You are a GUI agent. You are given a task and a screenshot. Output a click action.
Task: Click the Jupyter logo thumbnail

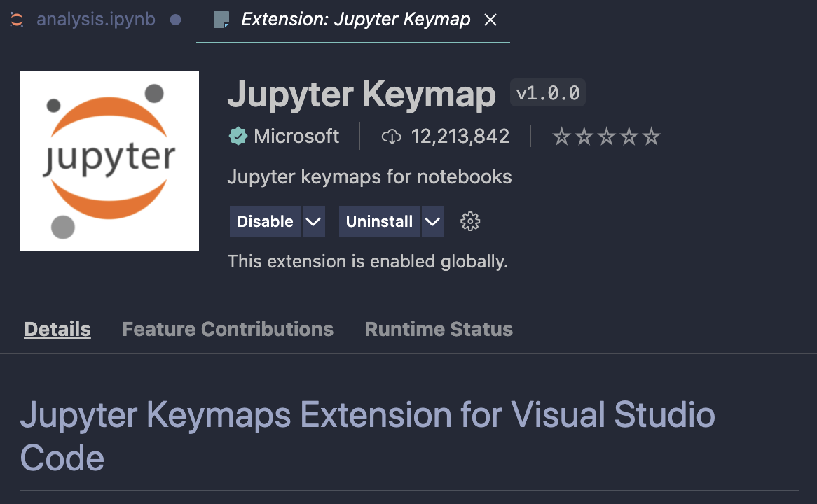109,161
